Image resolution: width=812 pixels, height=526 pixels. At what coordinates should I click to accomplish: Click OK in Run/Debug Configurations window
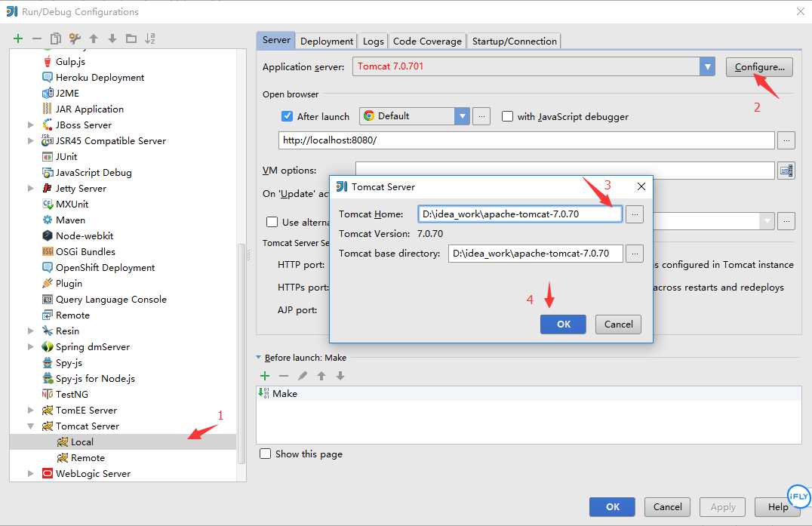click(612, 507)
